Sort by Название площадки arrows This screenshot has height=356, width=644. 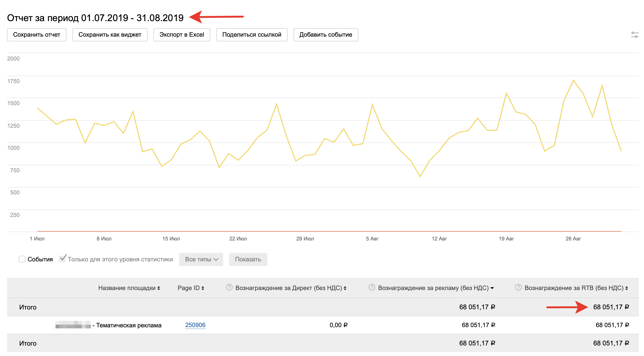pos(158,288)
